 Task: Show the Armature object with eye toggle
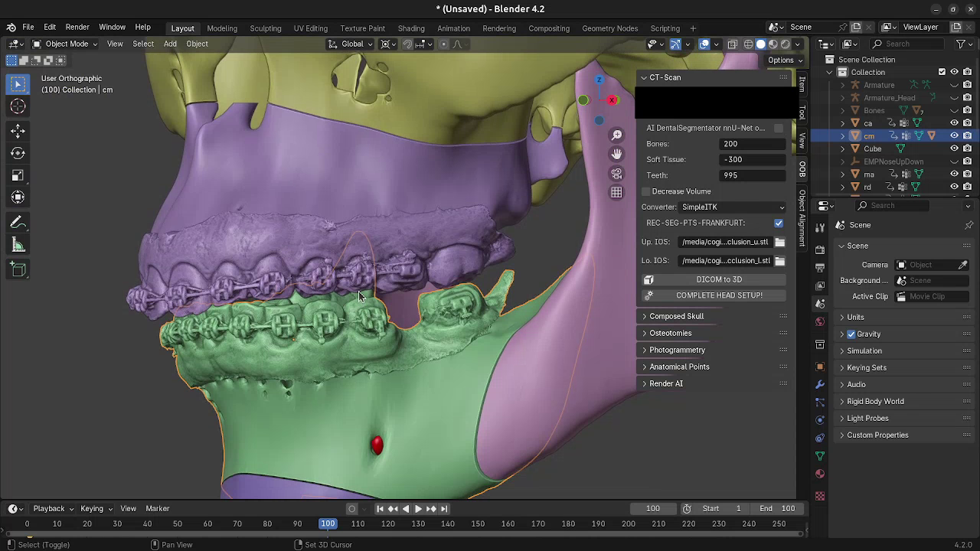(x=954, y=85)
